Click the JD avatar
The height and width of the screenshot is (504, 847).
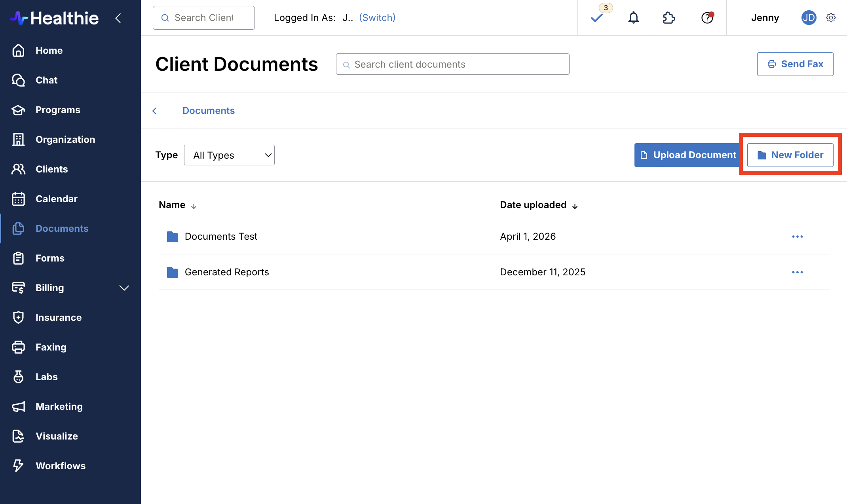809,18
